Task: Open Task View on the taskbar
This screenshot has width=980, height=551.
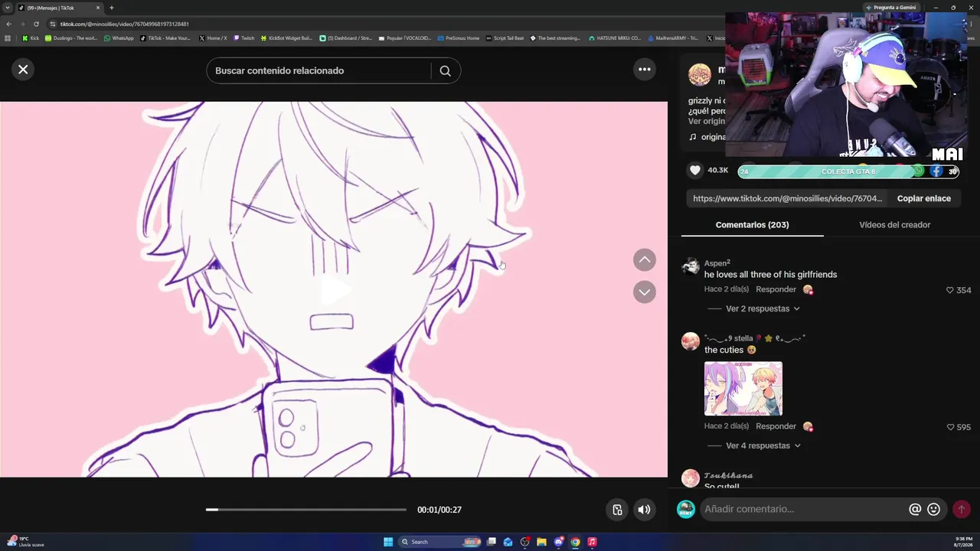Action: click(x=492, y=542)
